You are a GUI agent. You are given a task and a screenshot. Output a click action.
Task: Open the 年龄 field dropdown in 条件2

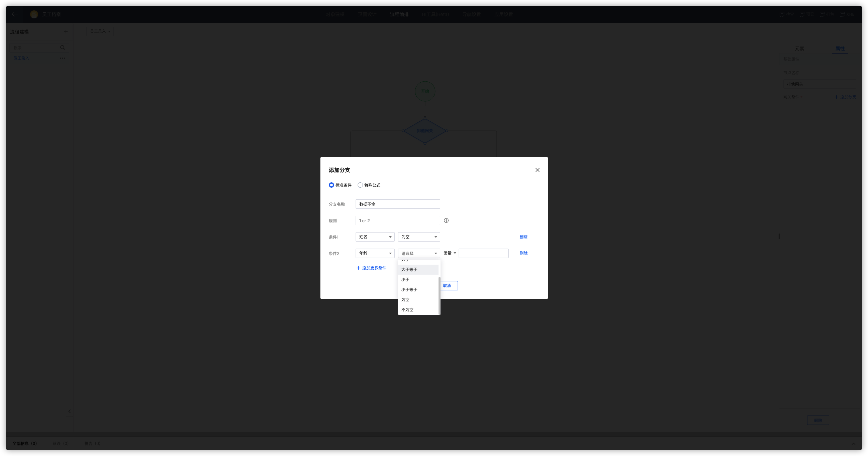click(375, 253)
